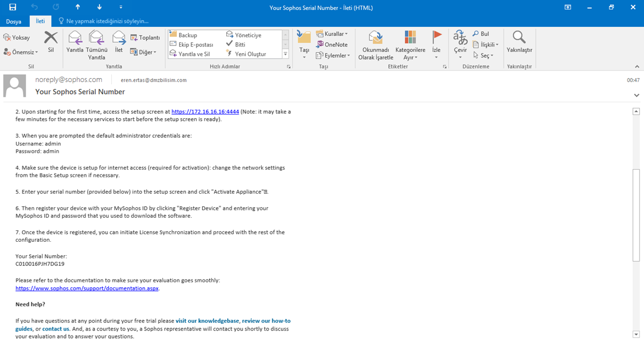Reply to the sender with Yanıtla
Screen dimensions: 644x343
[74, 42]
